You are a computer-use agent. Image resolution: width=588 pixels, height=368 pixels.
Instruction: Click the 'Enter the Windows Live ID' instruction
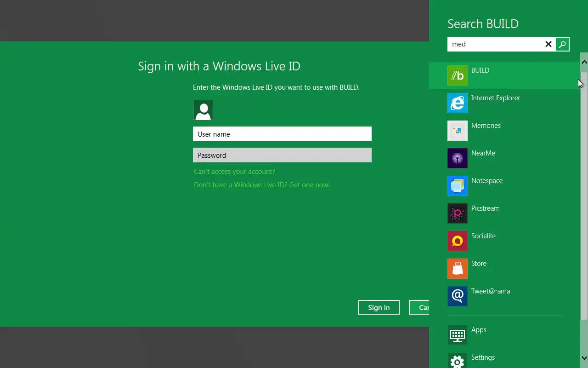pos(276,87)
